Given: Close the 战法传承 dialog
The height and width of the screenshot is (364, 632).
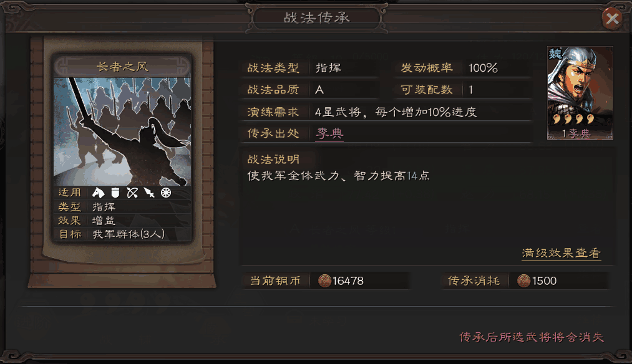Looking at the screenshot, I should click(612, 18).
